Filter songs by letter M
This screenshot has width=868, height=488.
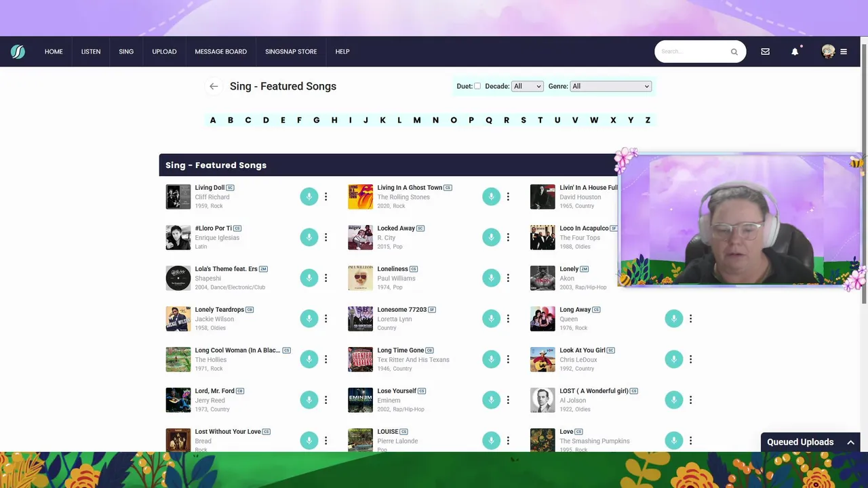pos(417,120)
